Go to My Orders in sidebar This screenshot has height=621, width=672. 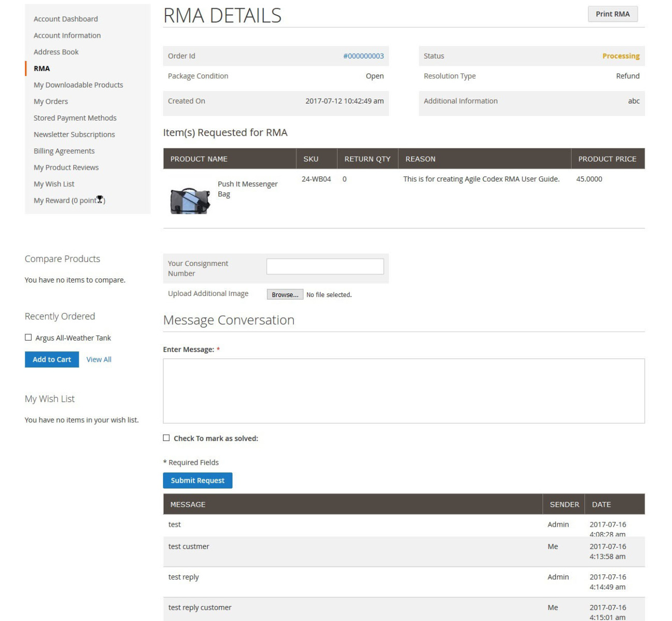(x=51, y=101)
